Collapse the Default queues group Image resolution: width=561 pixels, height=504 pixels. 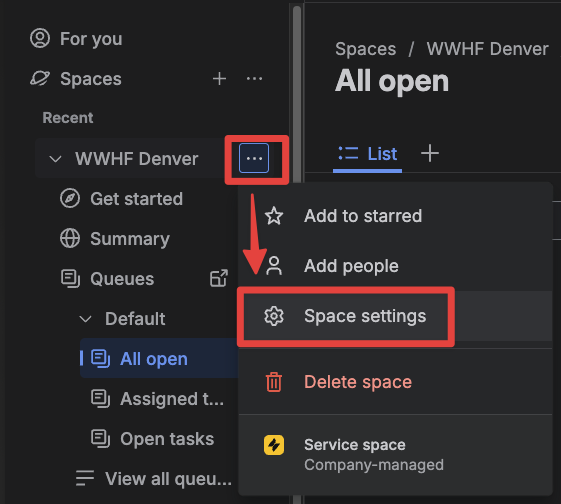coord(85,318)
